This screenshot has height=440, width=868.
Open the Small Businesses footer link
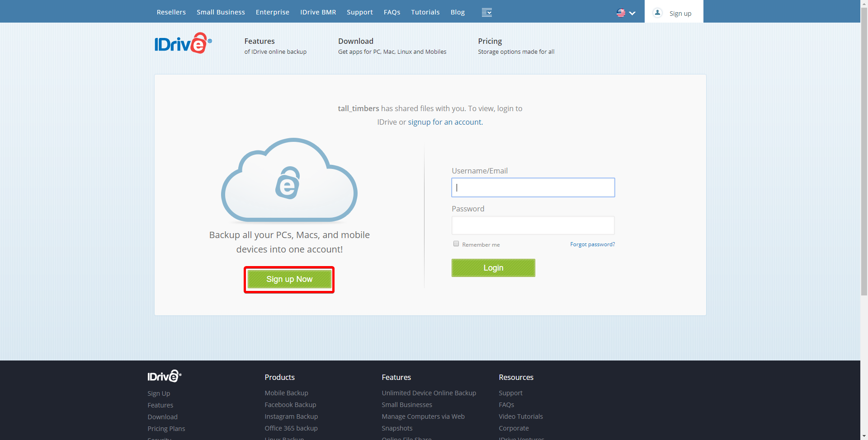click(407, 405)
